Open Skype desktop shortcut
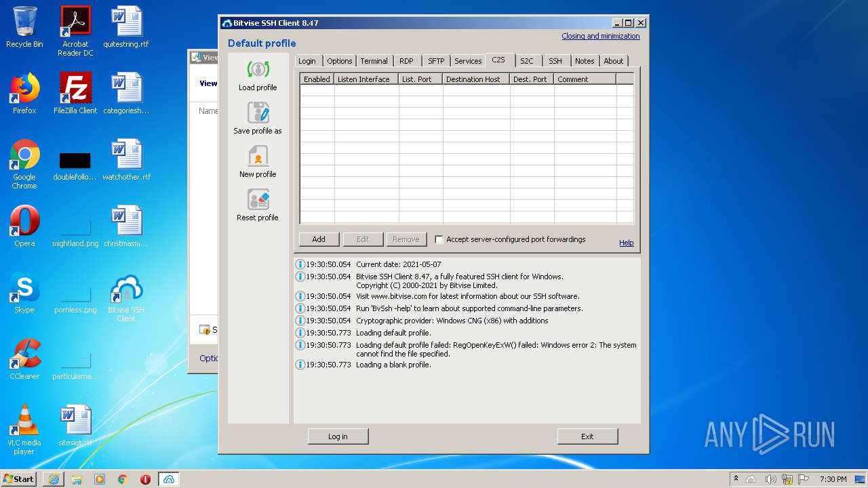868x488 pixels. pos(24,293)
